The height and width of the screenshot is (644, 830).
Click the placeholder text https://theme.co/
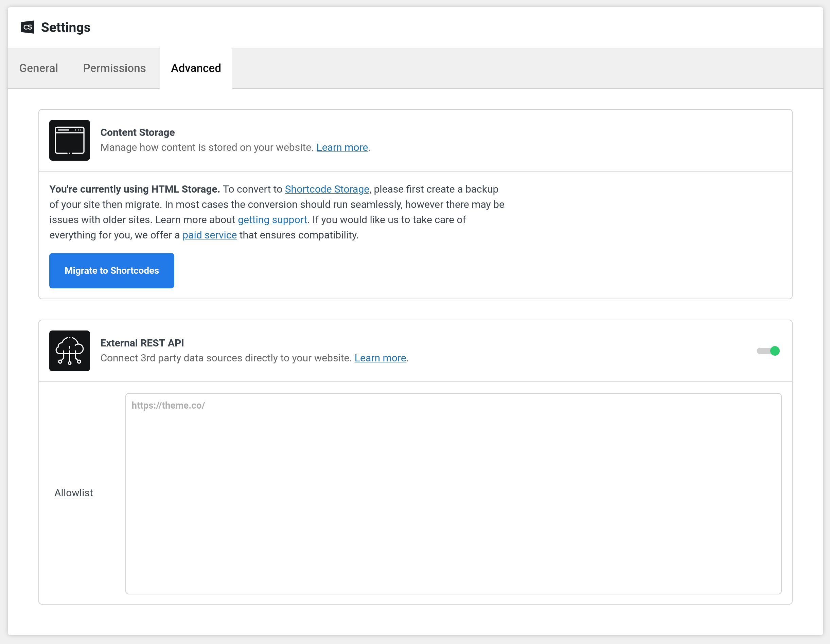point(168,405)
